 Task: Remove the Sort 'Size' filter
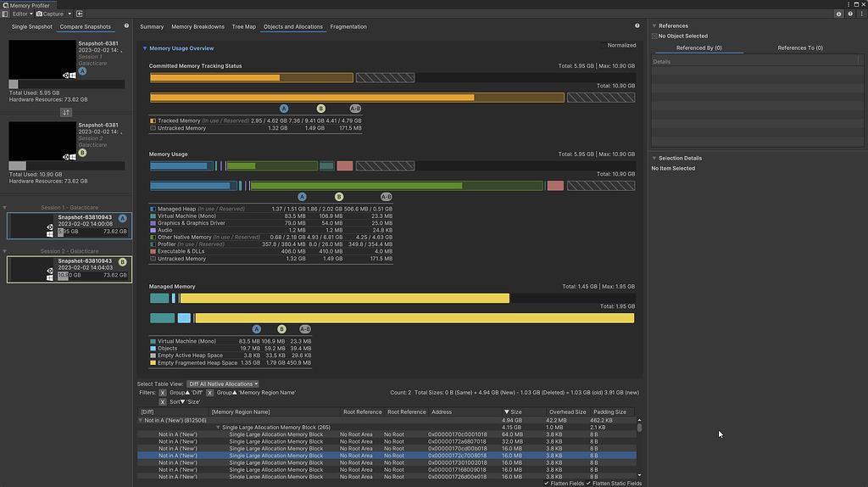[162, 402]
